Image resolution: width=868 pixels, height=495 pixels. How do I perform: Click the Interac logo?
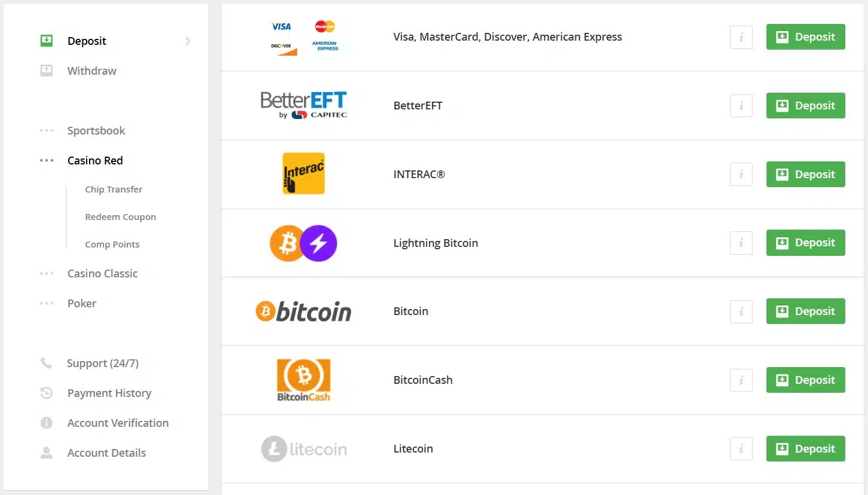(303, 173)
